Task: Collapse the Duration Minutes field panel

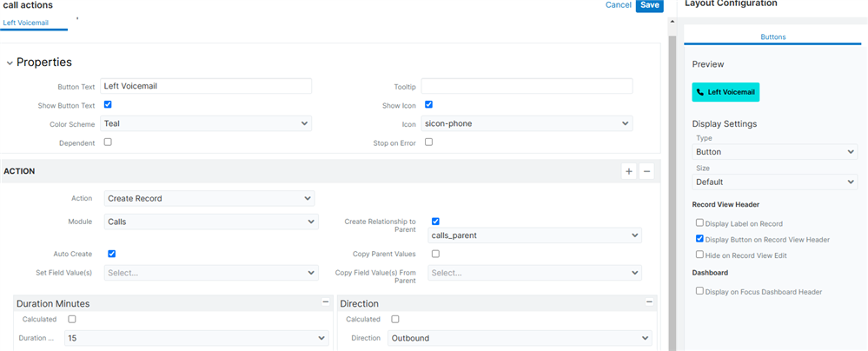Action: (x=326, y=302)
